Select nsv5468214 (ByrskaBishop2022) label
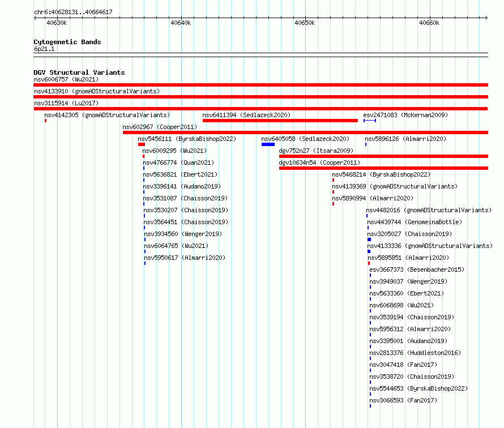This screenshot has height=428, width=504. (381, 174)
